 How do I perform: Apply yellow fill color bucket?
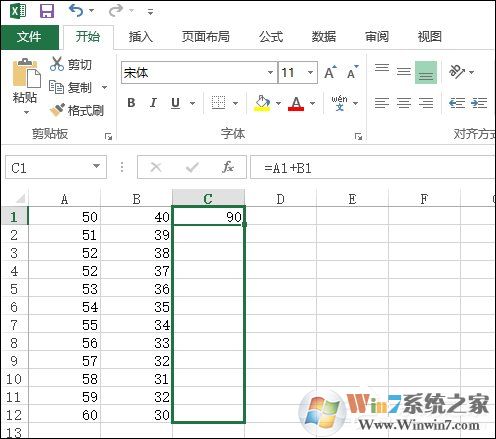pos(262,103)
